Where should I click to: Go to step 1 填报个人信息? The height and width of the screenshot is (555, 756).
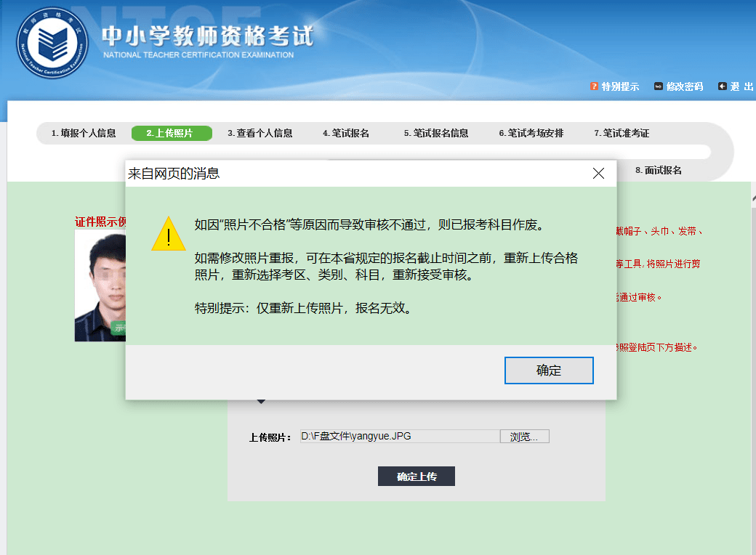pos(84,133)
